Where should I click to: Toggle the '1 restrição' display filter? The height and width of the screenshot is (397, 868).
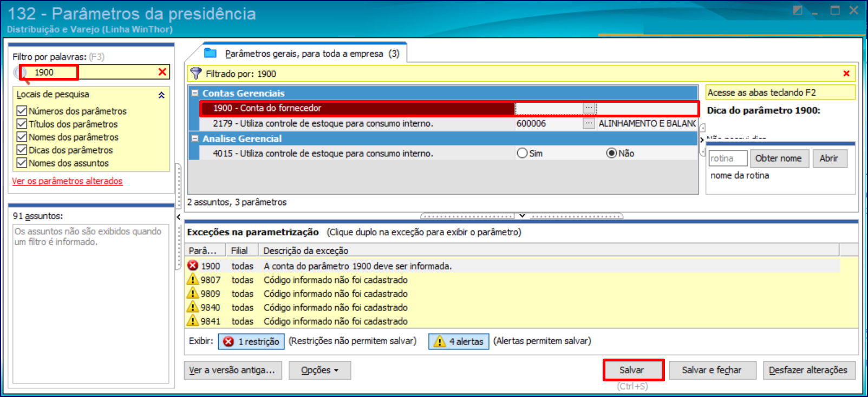point(251,341)
